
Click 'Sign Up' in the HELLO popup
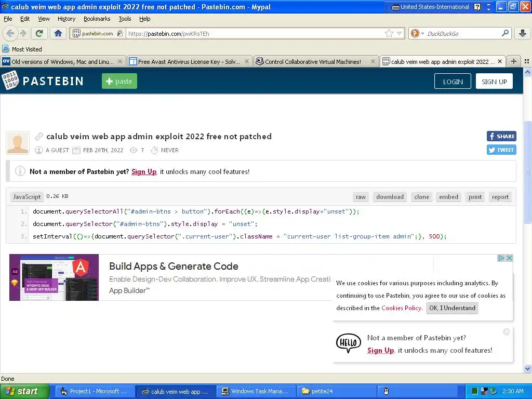[x=380, y=351]
